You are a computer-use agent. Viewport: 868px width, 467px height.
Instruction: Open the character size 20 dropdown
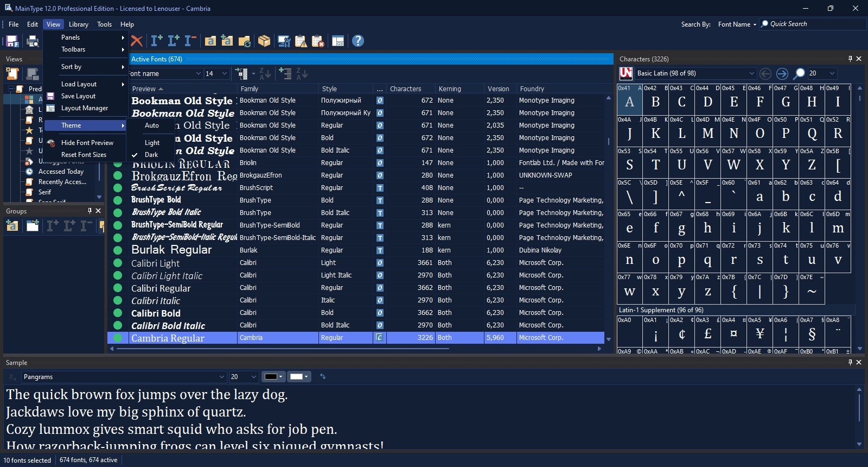click(x=832, y=73)
